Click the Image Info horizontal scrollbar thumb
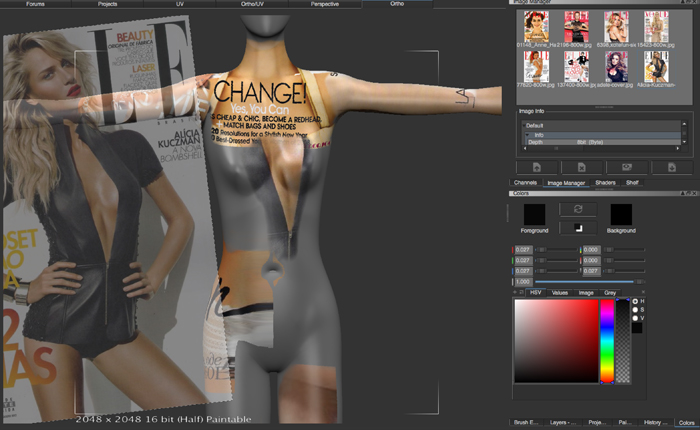This screenshot has height=430, width=700. click(556, 148)
